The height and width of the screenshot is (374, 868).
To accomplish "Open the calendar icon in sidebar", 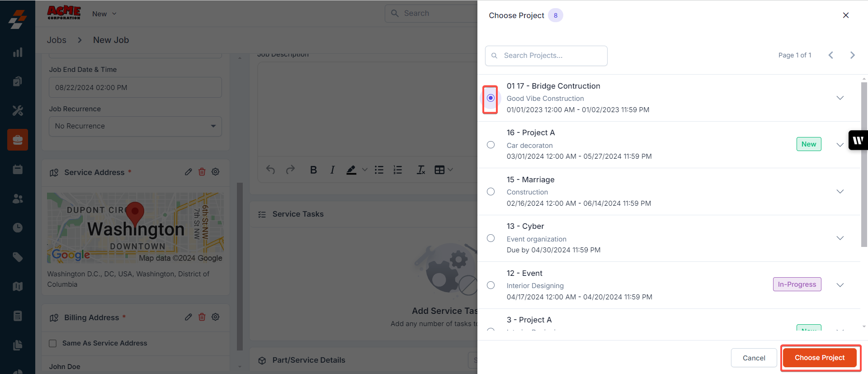I will [x=18, y=170].
